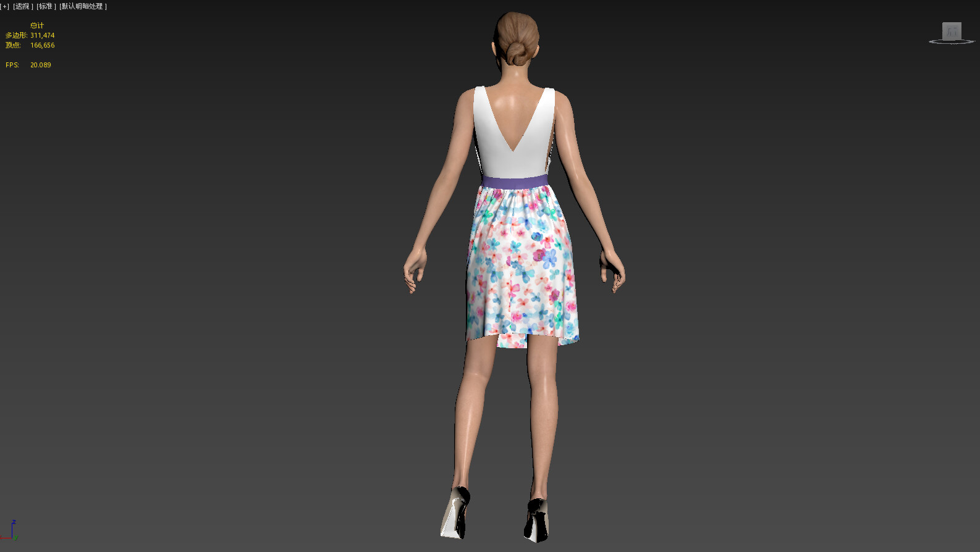
Task: Click the ViewCube back face
Action: (x=952, y=31)
